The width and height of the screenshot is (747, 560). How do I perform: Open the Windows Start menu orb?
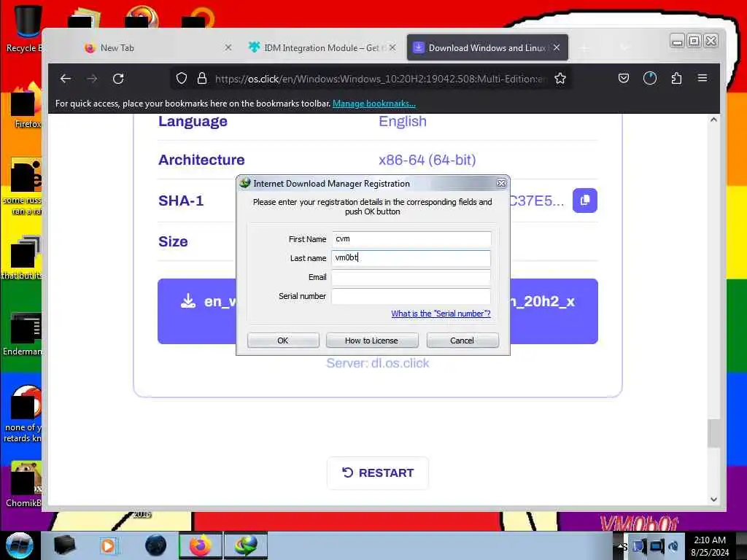pos(19,545)
